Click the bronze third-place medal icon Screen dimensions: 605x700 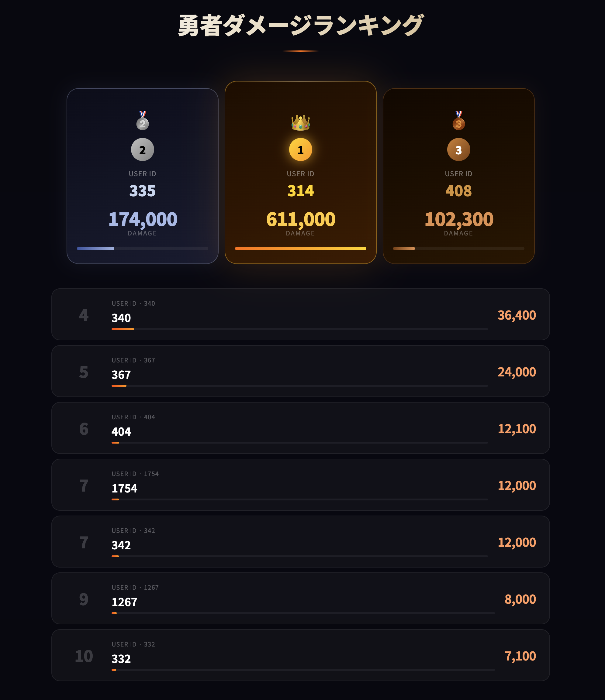[x=459, y=121]
